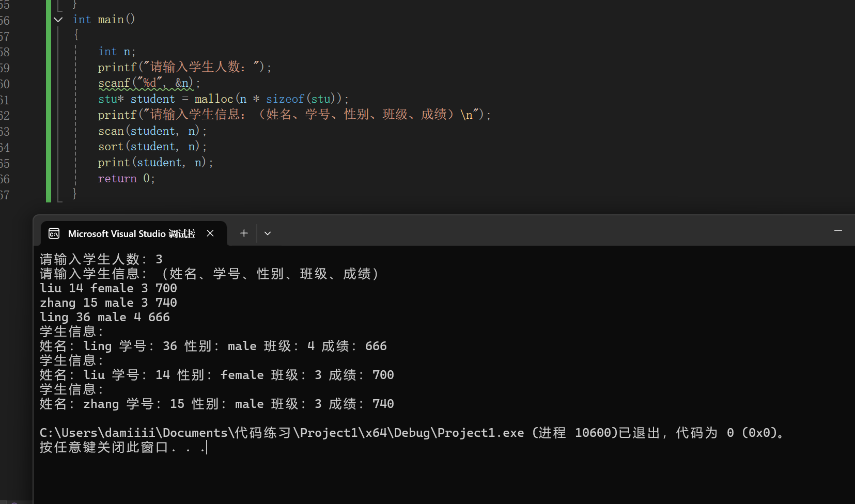Click the print(student, n) line in editor
855x504 pixels.
[156, 163]
